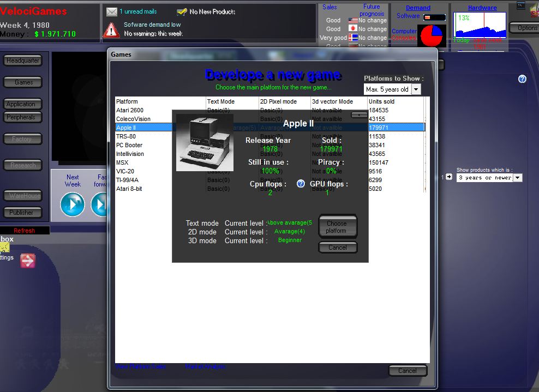Click the US flag in the Sales list

(x=353, y=20)
